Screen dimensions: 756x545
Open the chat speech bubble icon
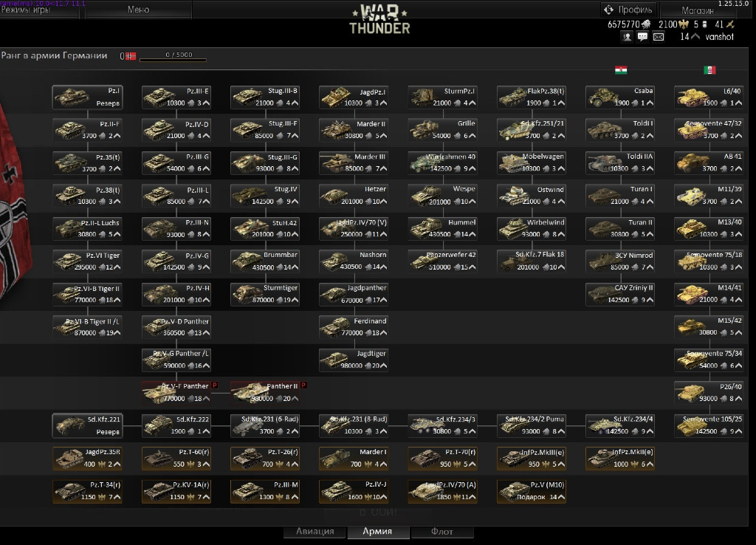(x=643, y=37)
